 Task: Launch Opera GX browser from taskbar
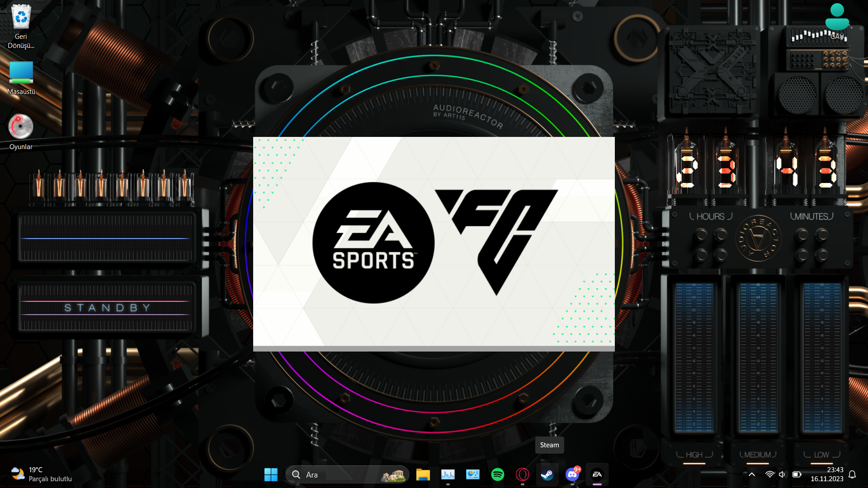(522, 474)
